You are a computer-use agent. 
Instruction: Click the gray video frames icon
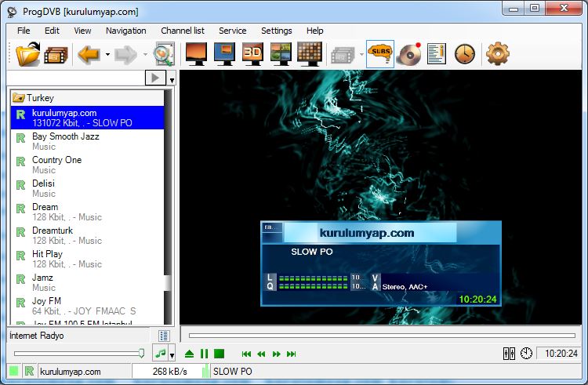click(343, 55)
